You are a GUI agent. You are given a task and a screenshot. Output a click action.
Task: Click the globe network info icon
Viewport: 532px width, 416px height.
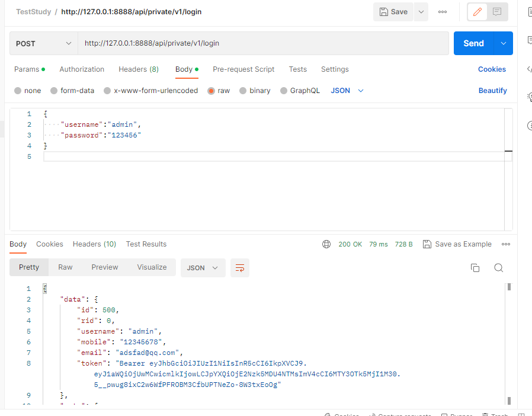(326, 244)
